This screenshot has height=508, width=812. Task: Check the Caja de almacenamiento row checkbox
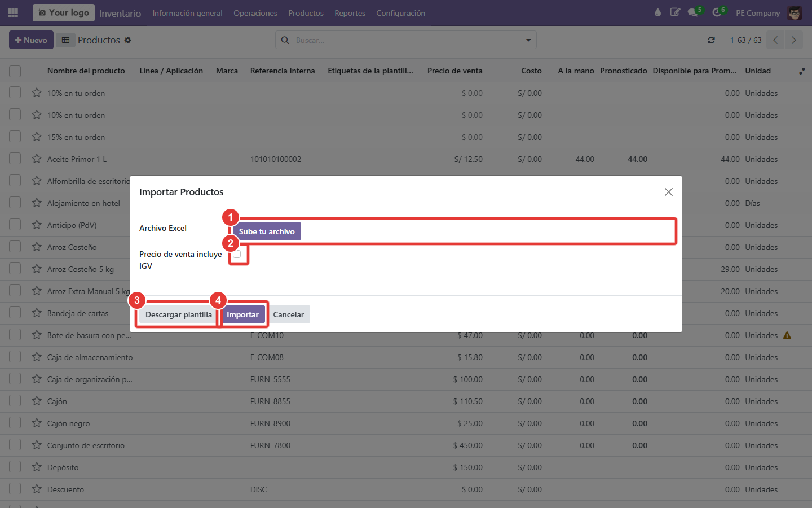pos(15,357)
